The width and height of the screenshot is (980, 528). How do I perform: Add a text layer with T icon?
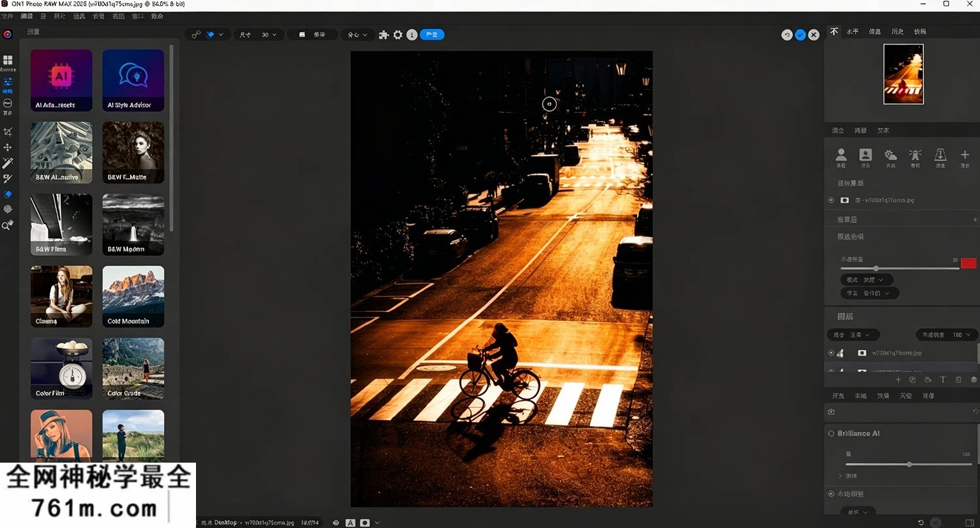[943, 380]
